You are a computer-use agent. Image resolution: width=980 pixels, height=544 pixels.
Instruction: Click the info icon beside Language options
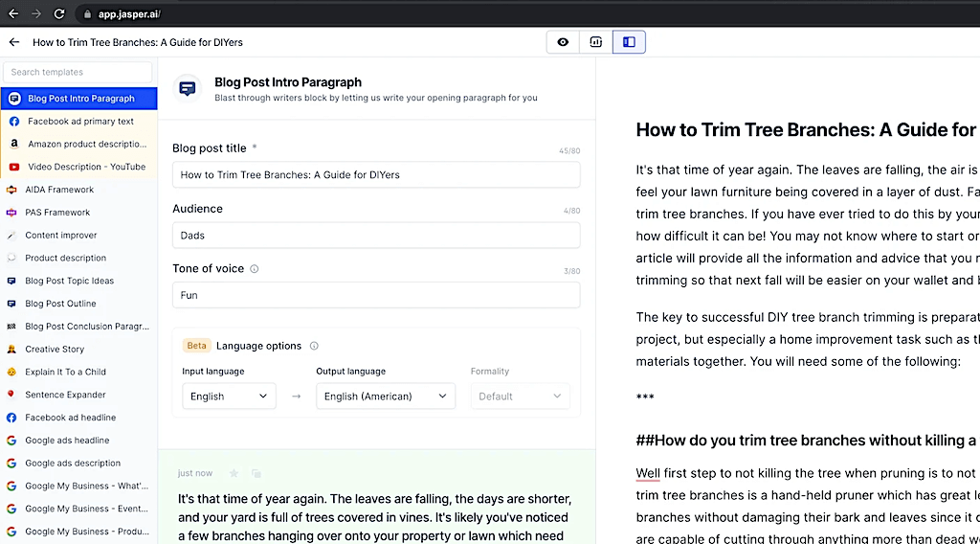click(314, 346)
